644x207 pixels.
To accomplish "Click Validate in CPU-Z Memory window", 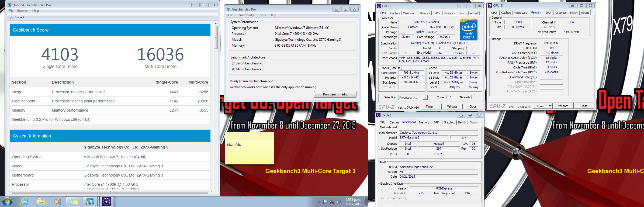I will (563, 106).
